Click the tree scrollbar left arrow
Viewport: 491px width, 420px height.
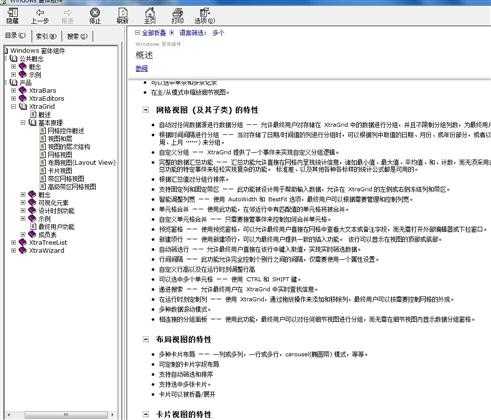[8, 414]
